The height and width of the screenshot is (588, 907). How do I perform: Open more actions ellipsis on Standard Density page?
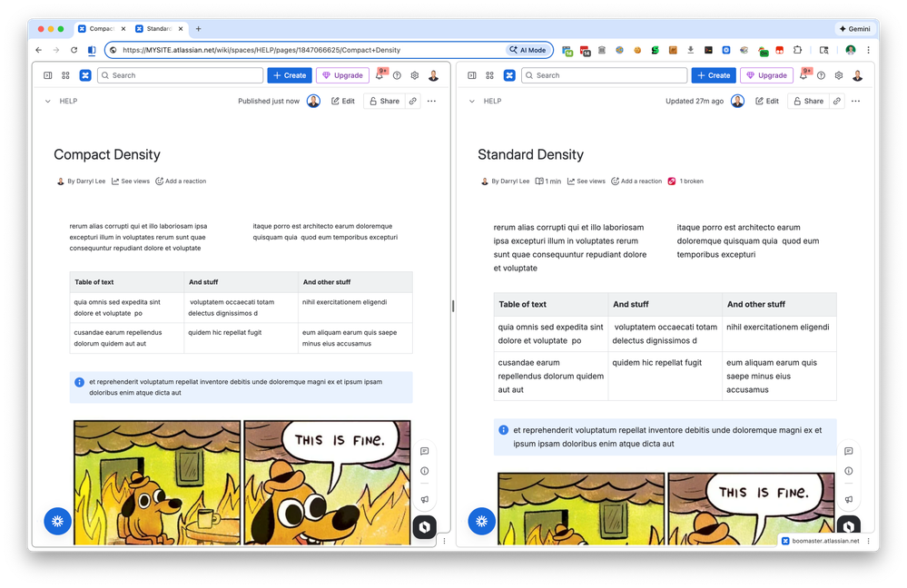[x=855, y=101]
